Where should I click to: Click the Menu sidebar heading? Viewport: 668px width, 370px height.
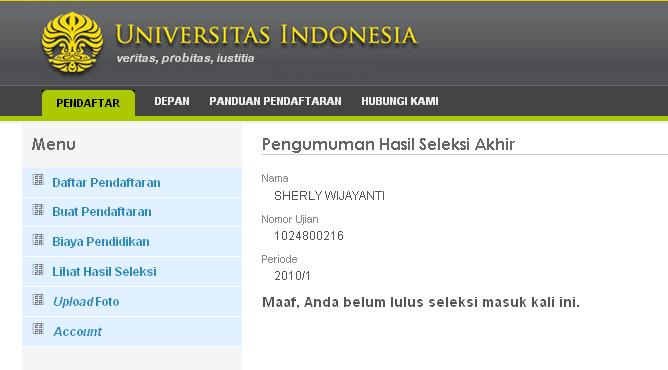coord(54,144)
